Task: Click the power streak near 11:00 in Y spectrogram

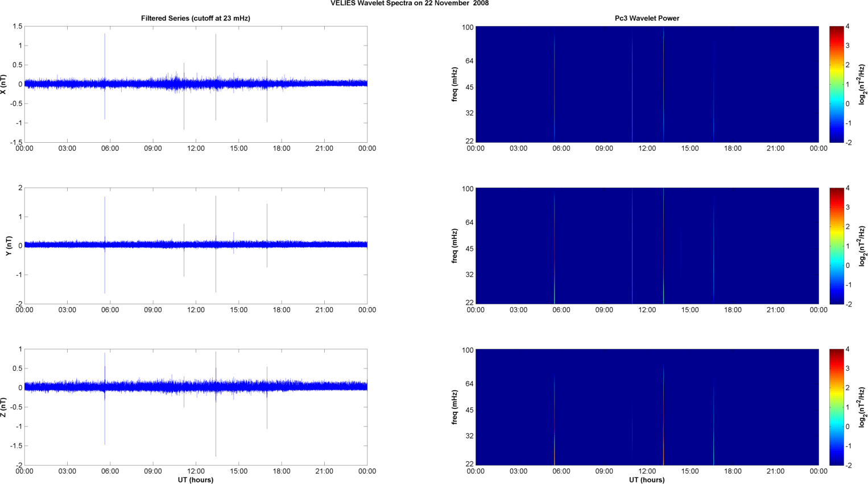Action: tap(632, 246)
